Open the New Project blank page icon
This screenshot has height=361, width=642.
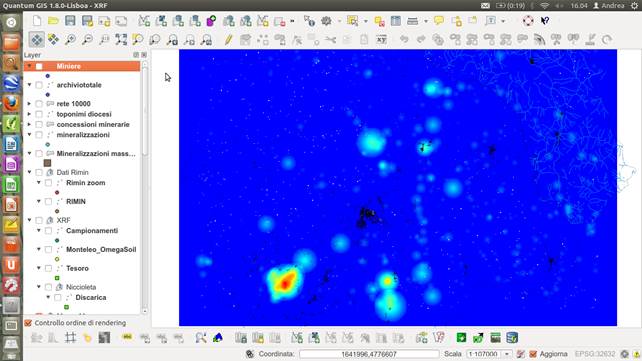click(37, 20)
